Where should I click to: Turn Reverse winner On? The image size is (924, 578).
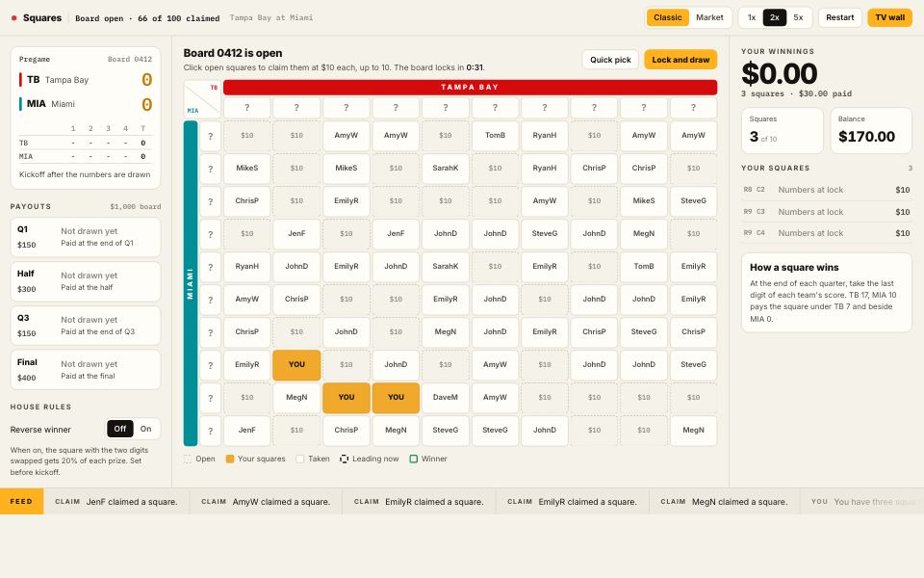pyautogui.click(x=145, y=429)
